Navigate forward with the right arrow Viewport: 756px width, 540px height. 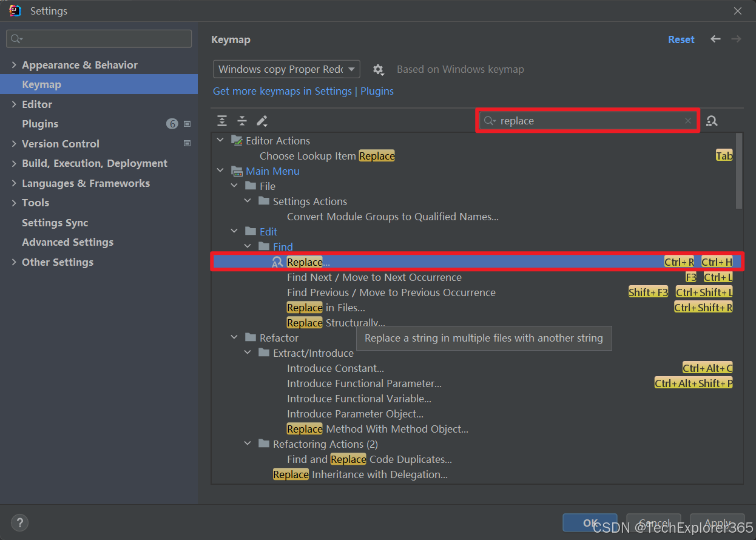[x=736, y=39]
